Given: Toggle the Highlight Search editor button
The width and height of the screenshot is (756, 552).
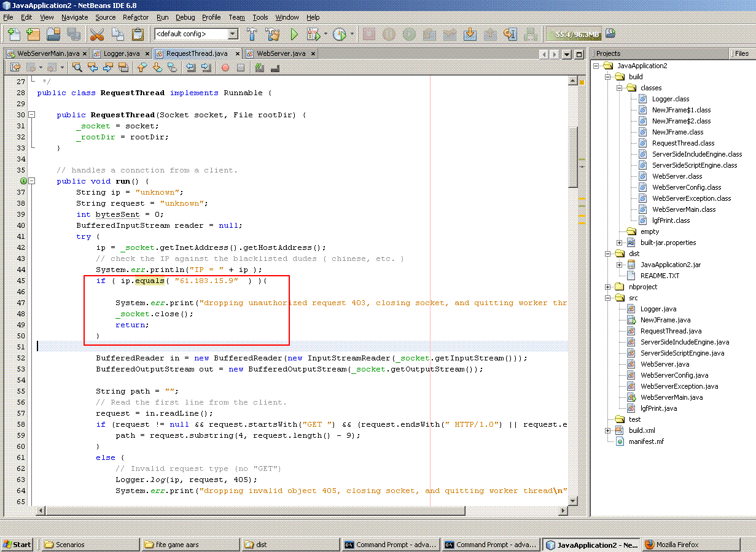Looking at the screenshot, I should (x=123, y=68).
